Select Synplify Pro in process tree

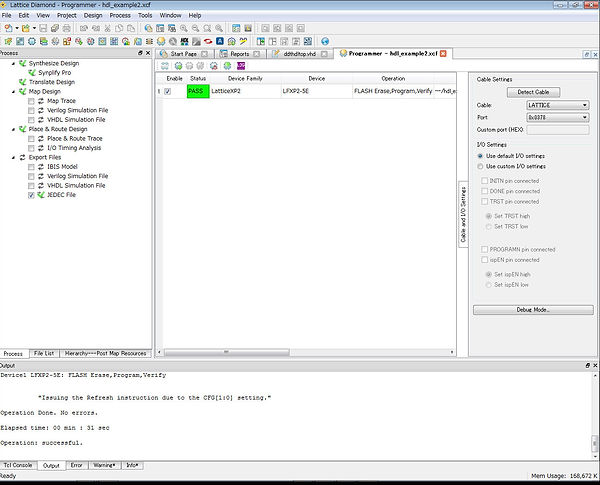click(x=54, y=73)
